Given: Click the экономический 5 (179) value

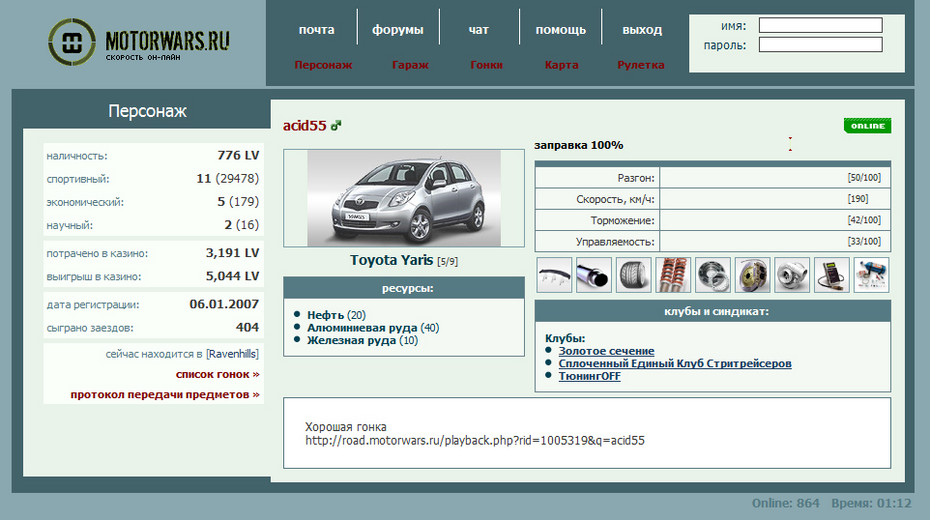Looking at the screenshot, I should point(238,202).
